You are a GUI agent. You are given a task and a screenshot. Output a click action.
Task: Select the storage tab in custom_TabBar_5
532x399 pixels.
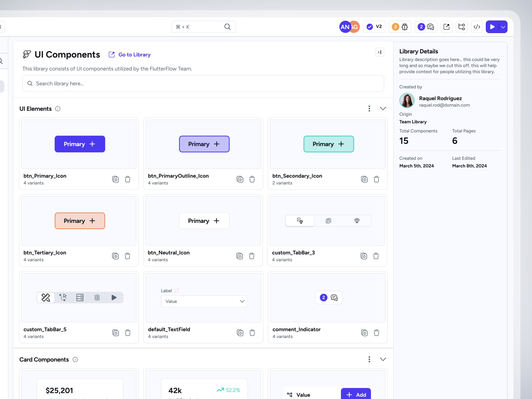click(80, 298)
